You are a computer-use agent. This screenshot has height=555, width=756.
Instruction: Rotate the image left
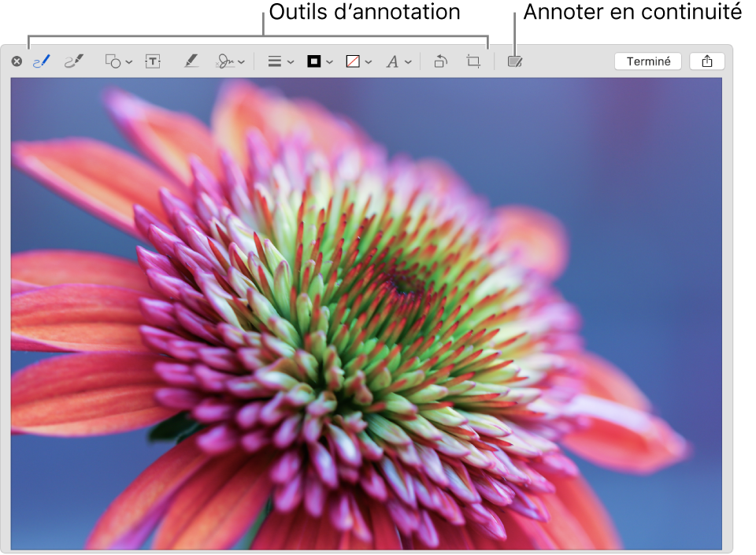point(441,61)
